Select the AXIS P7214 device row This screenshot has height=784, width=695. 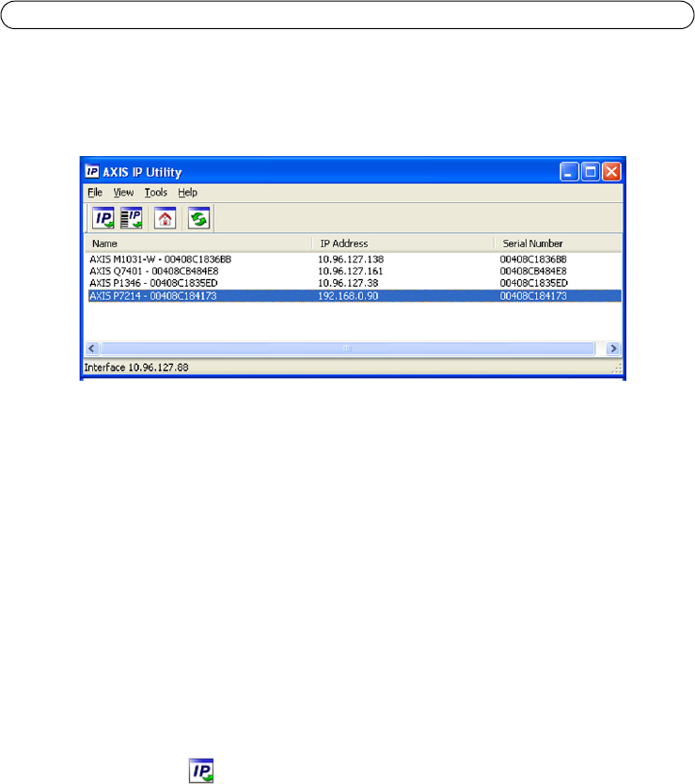click(355, 296)
